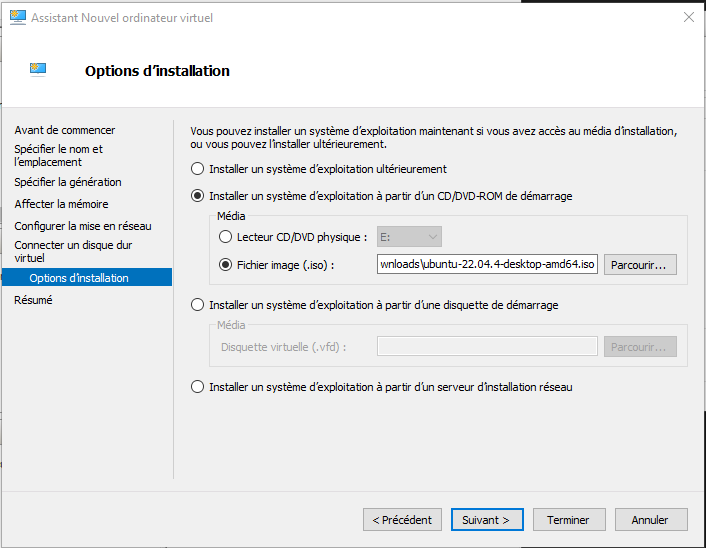
Task: Open the 'Affecter la mémoire' step
Action: [x=61, y=204]
